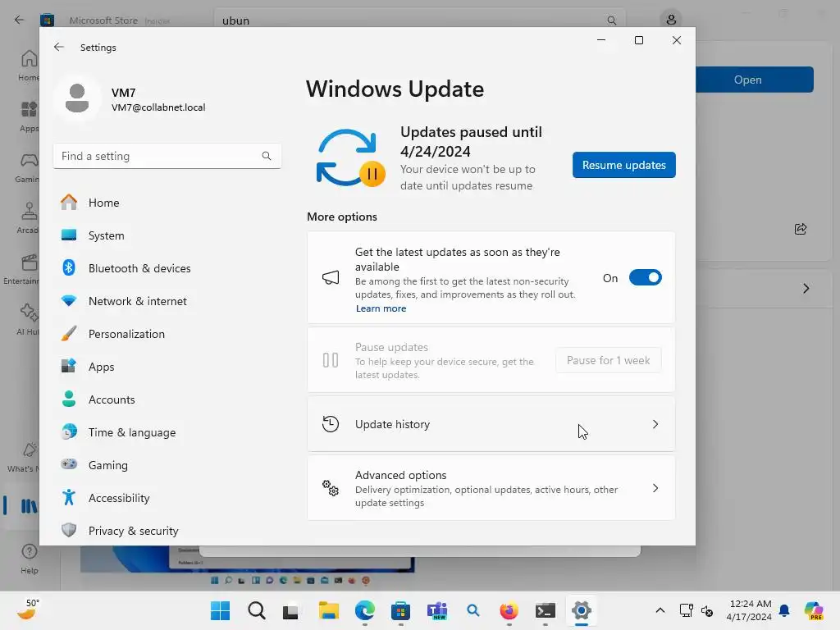
Task: Click Microsoft Store back arrow
Action: (20, 20)
